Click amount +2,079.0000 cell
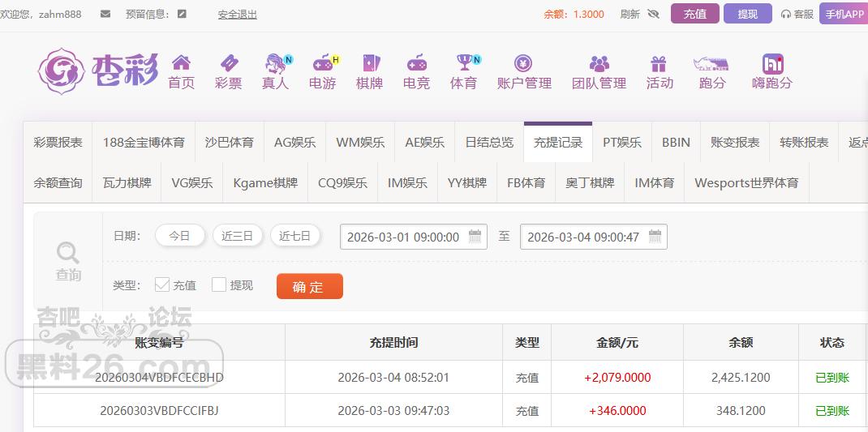 point(617,377)
